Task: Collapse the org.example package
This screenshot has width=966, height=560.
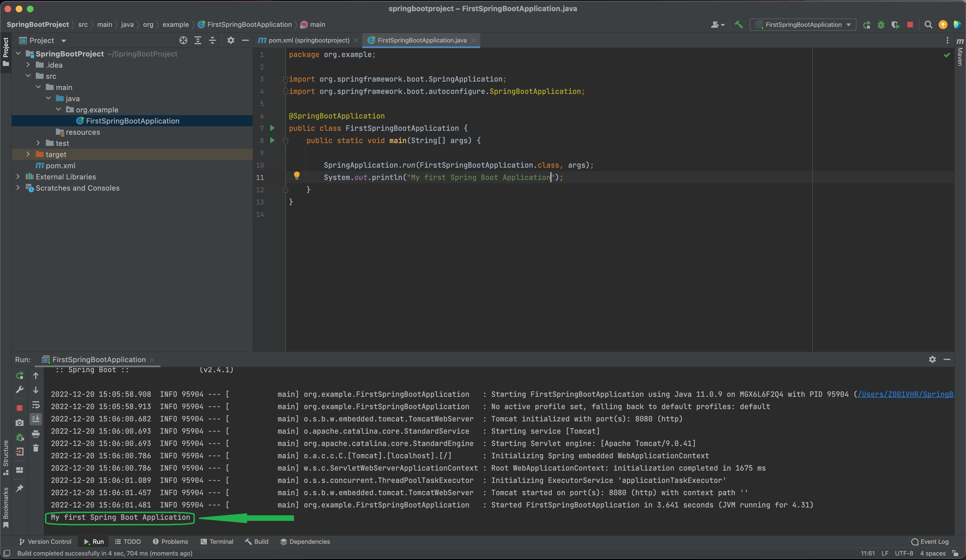Action: [x=58, y=110]
